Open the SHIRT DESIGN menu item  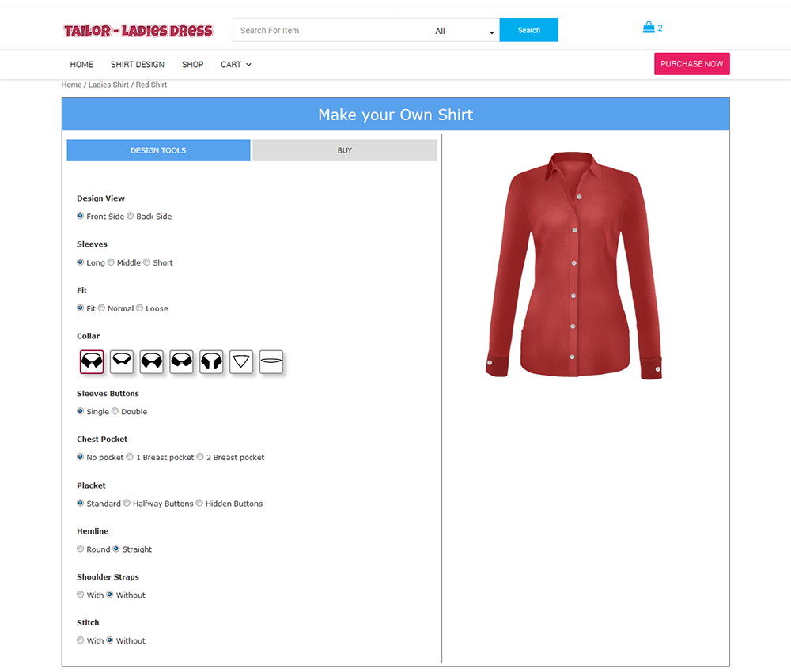(137, 65)
